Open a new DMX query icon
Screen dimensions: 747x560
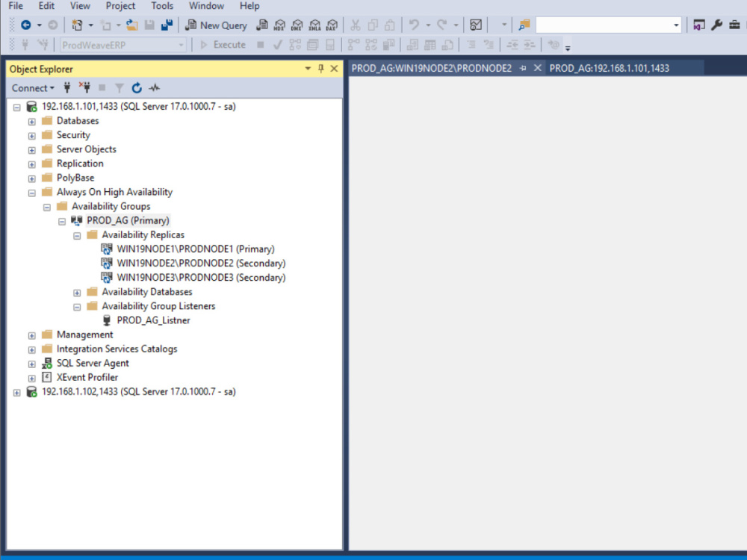click(x=297, y=25)
